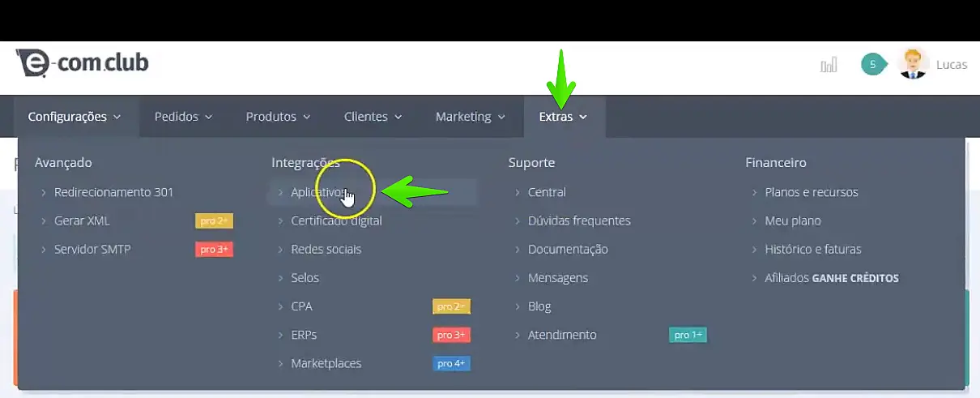
Task: Open CPA integration
Action: click(x=301, y=306)
